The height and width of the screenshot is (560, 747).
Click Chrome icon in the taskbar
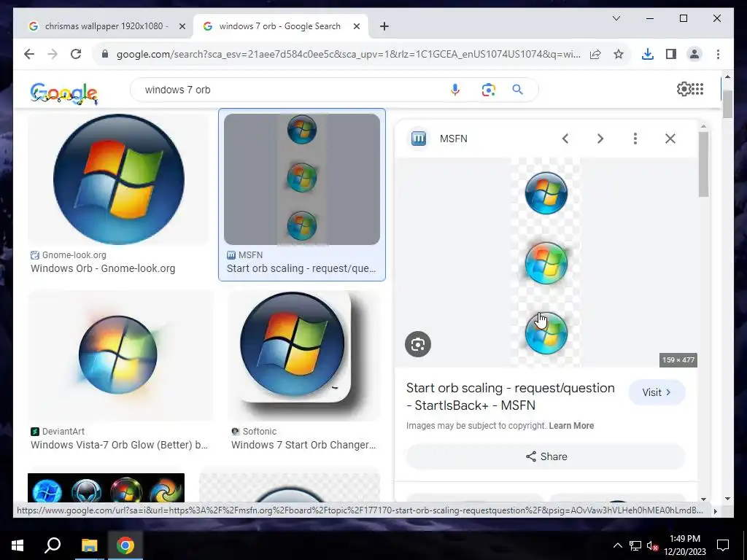[125, 545]
